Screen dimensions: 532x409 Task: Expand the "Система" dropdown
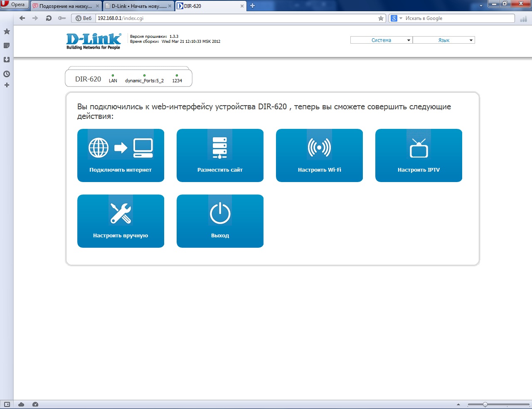(x=381, y=40)
